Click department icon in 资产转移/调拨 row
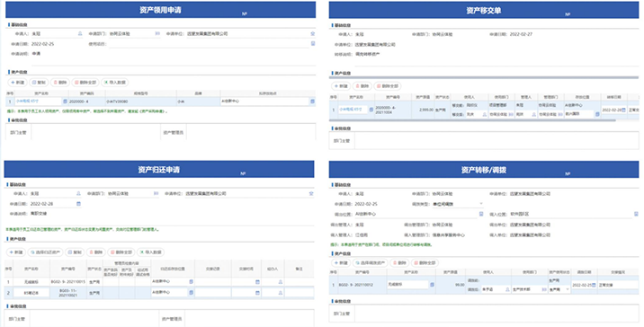Screen dimensions: 644x327 tap(544, 289)
